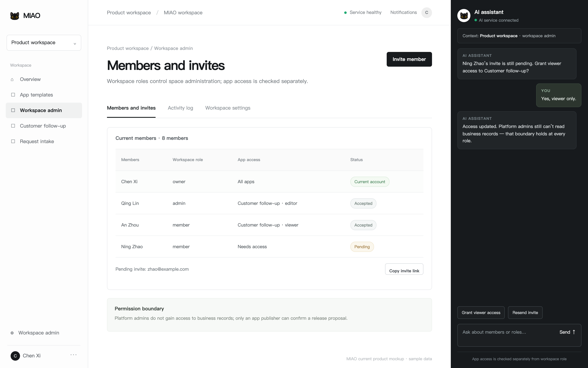Click the Request intake square icon

click(13, 141)
